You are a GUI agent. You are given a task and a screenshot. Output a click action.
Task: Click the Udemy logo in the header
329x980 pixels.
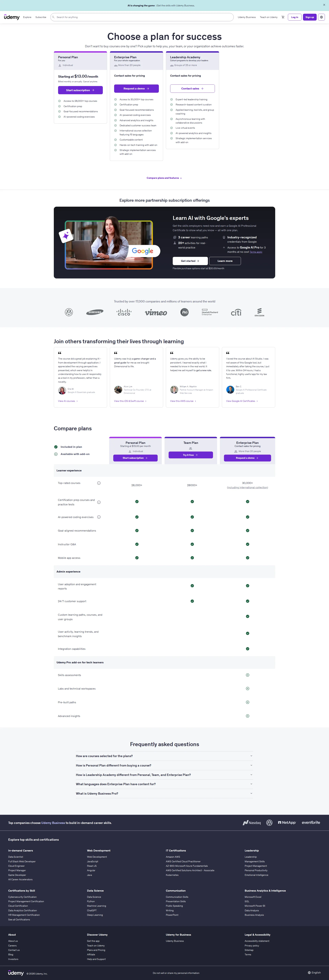(12, 17)
